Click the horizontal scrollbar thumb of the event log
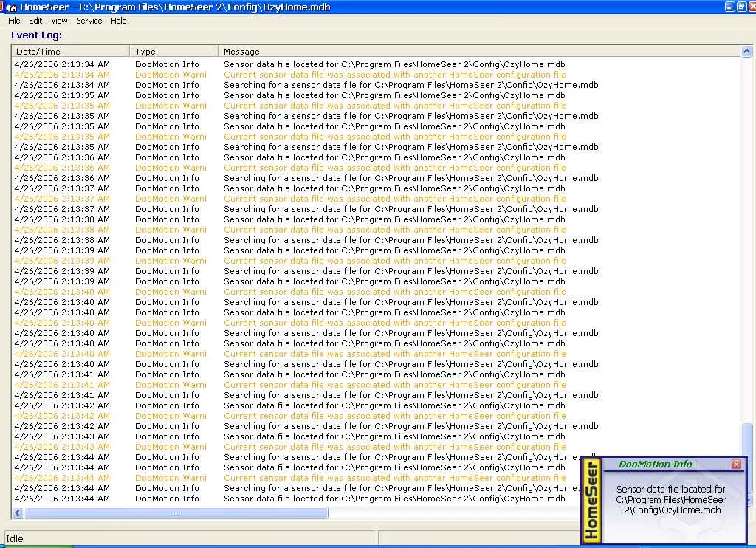The height and width of the screenshot is (548, 756). [176, 513]
